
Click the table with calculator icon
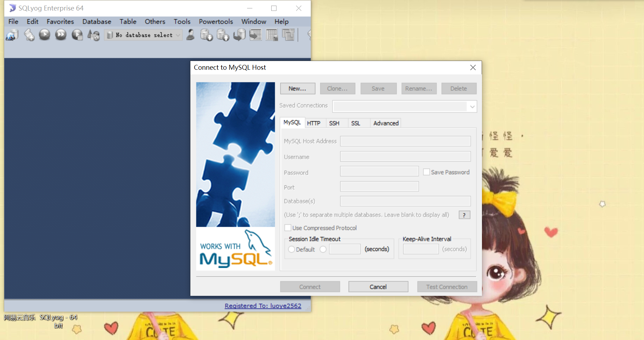tap(272, 35)
